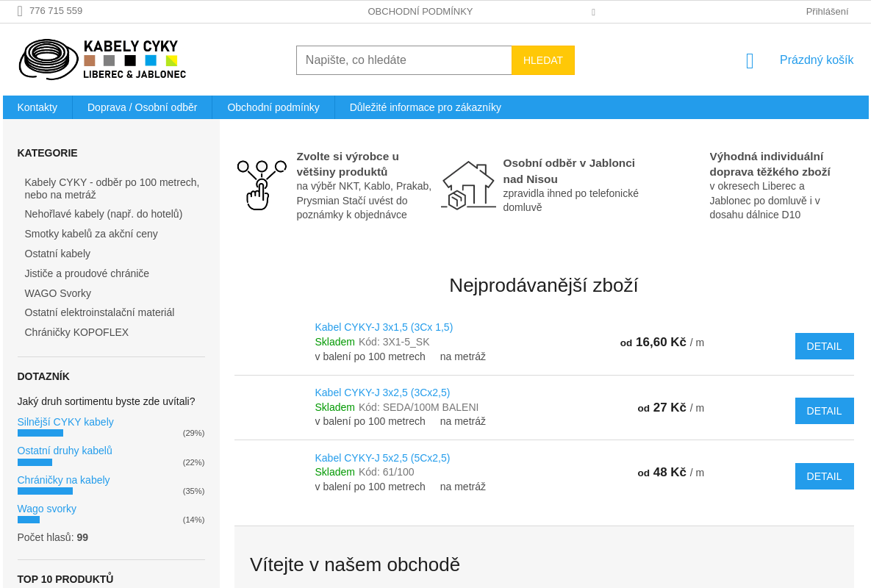Click the Vítejte v našem obchodě heading
The image size is (882, 588).
click(355, 564)
